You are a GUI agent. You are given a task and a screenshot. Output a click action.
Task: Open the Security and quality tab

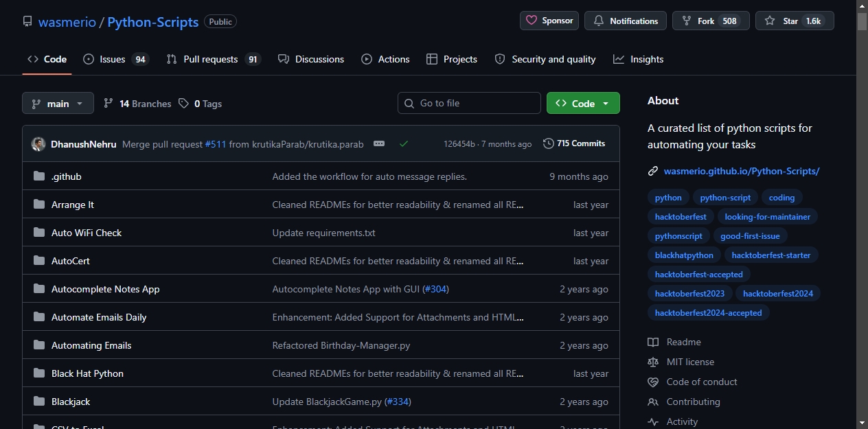(545, 59)
